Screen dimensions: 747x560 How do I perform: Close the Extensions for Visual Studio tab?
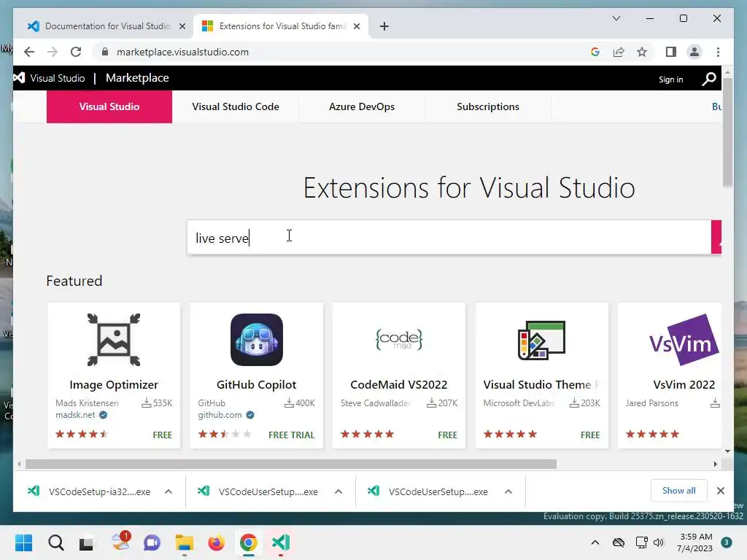tap(356, 26)
